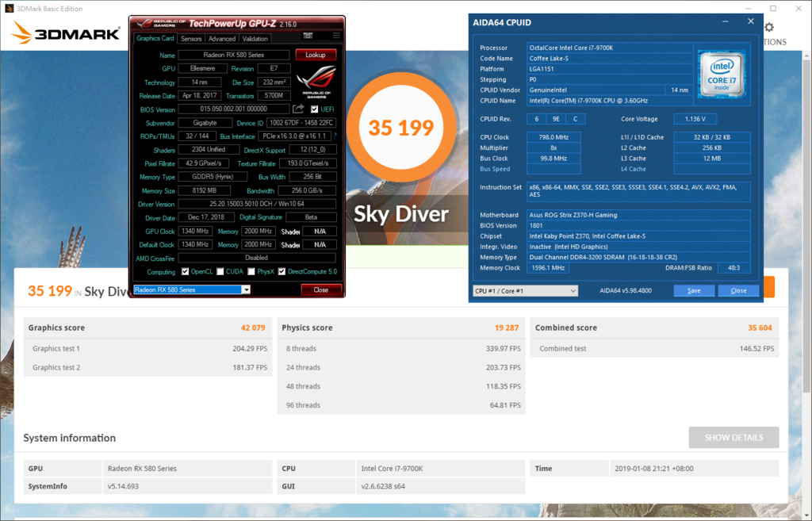
Task: Click the Memory Clock value 1596.1 MHz
Action: click(x=547, y=268)
